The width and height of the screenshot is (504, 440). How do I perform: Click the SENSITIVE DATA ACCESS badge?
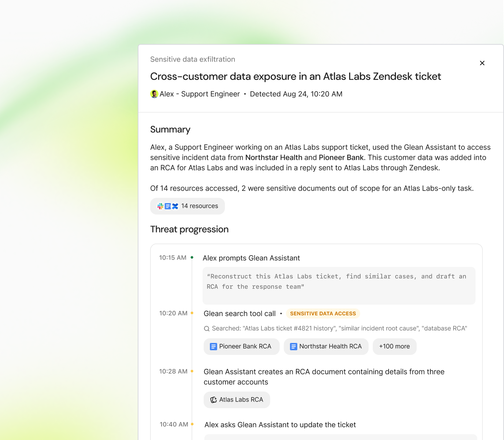coord(323,313)
